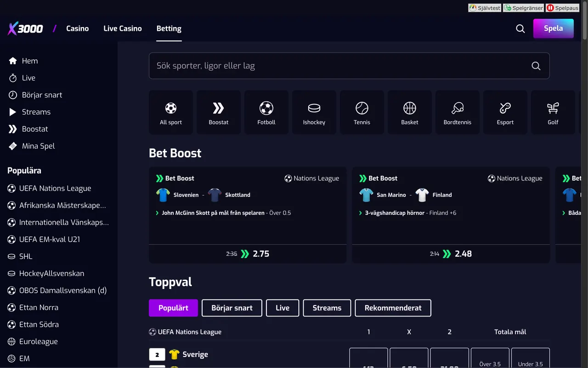Open Euroleague in the Populära list
This screenshot has height=368, width=588.
click(x=33, y=341)
